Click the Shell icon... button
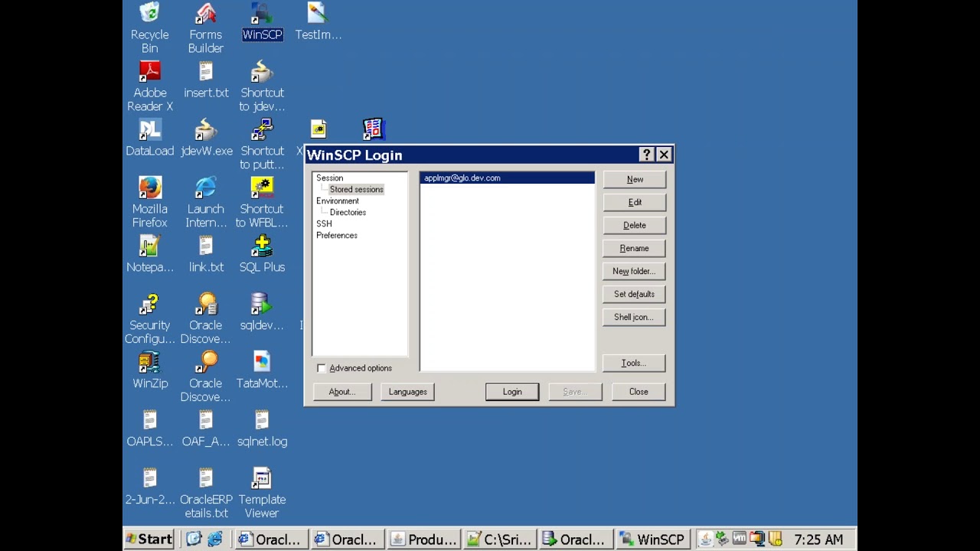 (x=635, y=317)
